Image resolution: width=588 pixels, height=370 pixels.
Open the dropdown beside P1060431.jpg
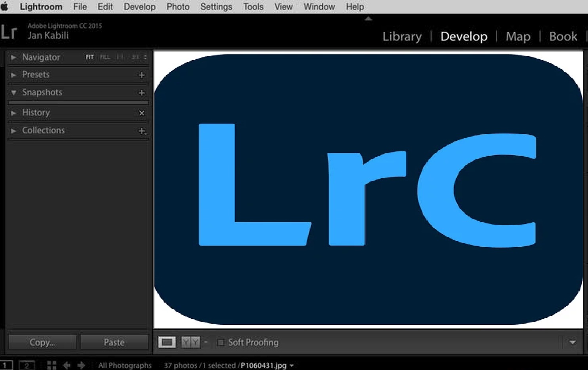[x=292, y=365]
